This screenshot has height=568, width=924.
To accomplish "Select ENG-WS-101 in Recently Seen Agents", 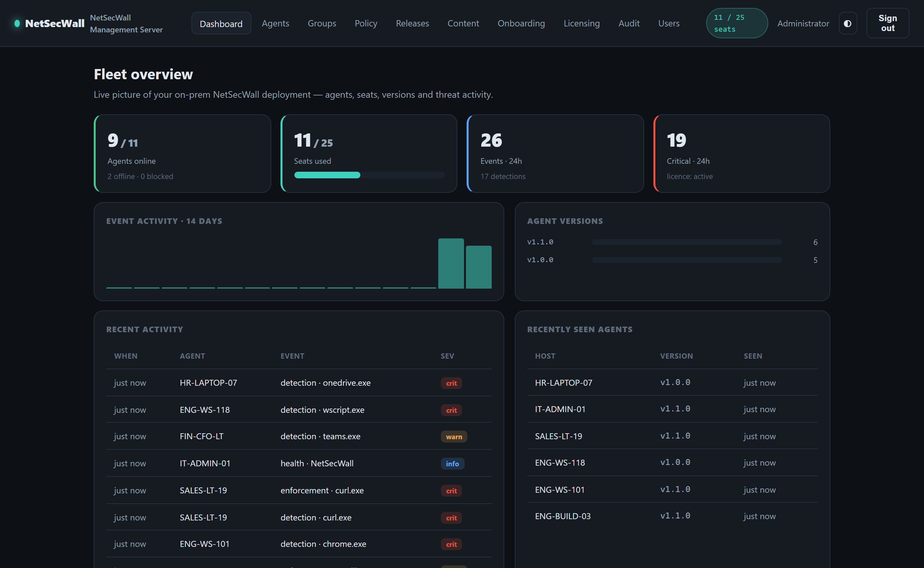I will (560, 489).
